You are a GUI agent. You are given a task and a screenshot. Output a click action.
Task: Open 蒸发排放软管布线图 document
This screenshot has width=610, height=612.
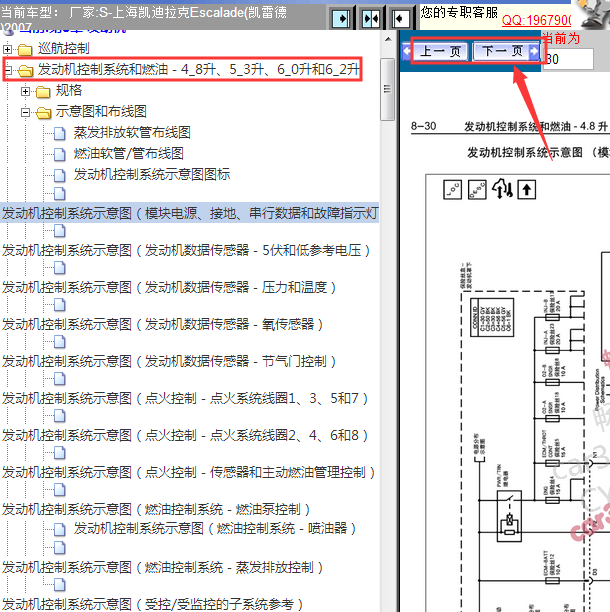tap(132, 133)
